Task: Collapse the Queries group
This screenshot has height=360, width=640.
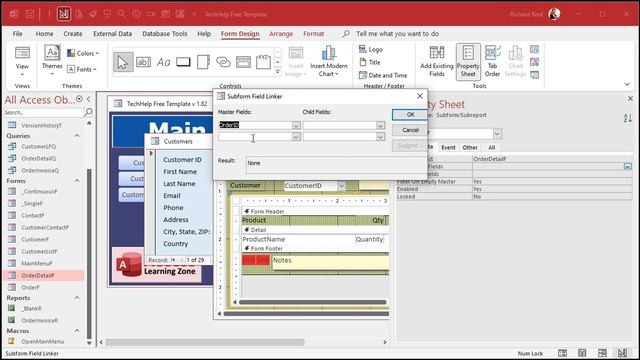Action: pos(77,136)
